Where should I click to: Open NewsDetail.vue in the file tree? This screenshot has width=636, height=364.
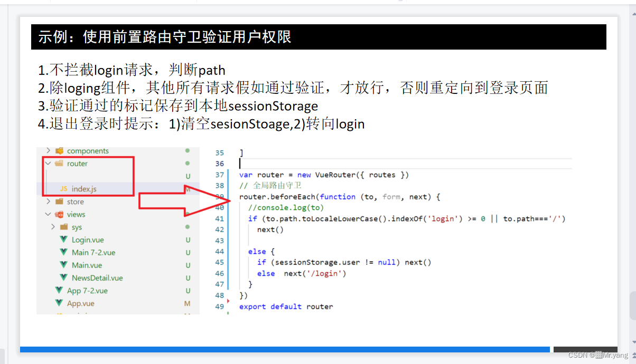pos(97,277)
